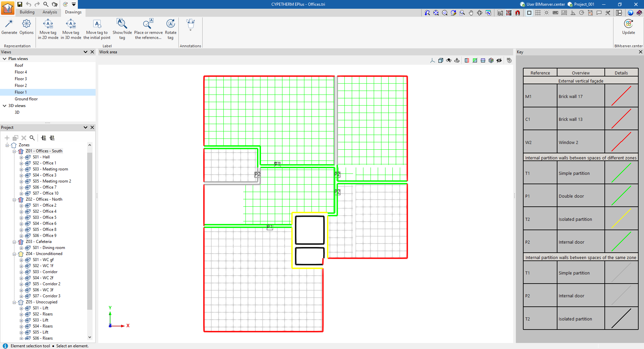Open the Project panel dropdown arrow
Screen dimensions: 644x349
[x=86, y=128]
